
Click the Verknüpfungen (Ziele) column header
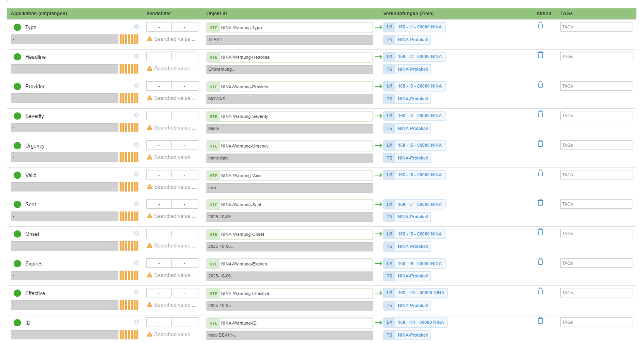[x=408, y=14]
